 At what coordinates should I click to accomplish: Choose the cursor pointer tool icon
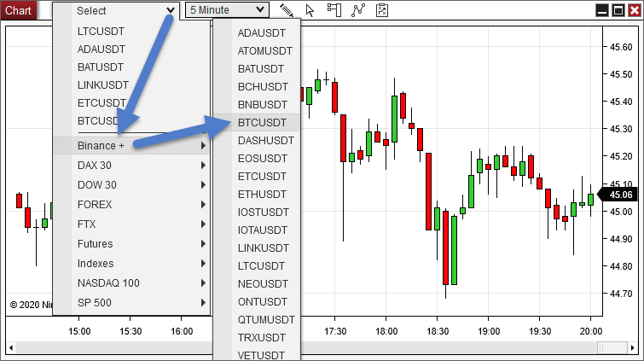coord(310,10)
